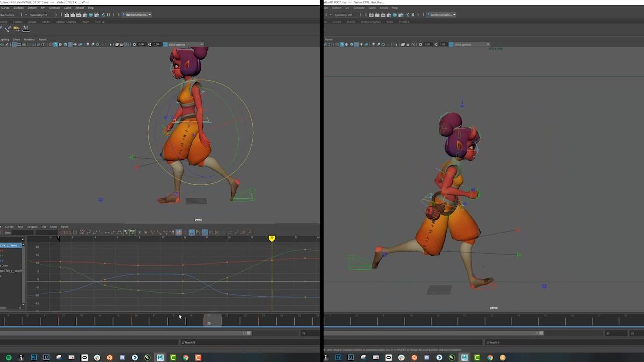Click the yellow frame 20 time marker
Screen dimensions: 644x362
point(272,238)
